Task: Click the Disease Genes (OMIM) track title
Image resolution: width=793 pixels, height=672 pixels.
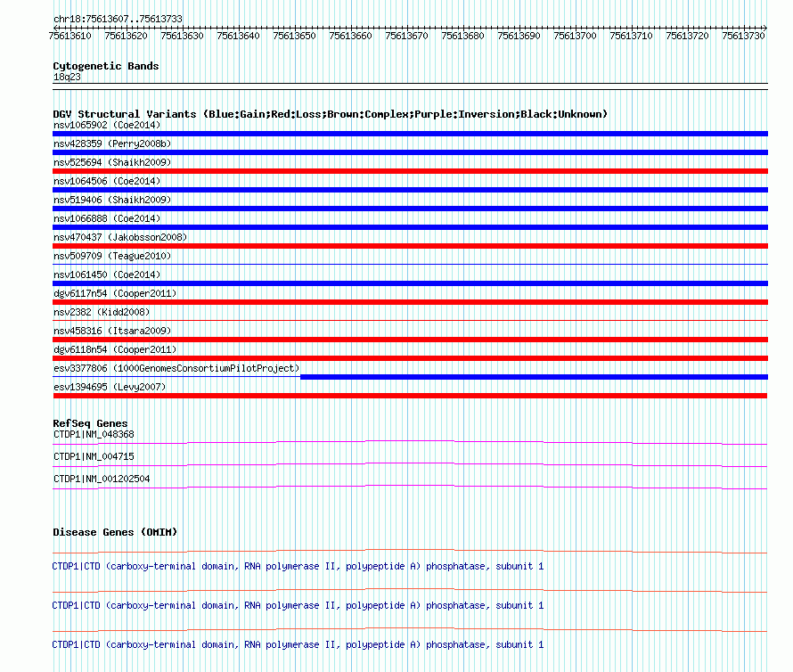Action: pos(115,532)
